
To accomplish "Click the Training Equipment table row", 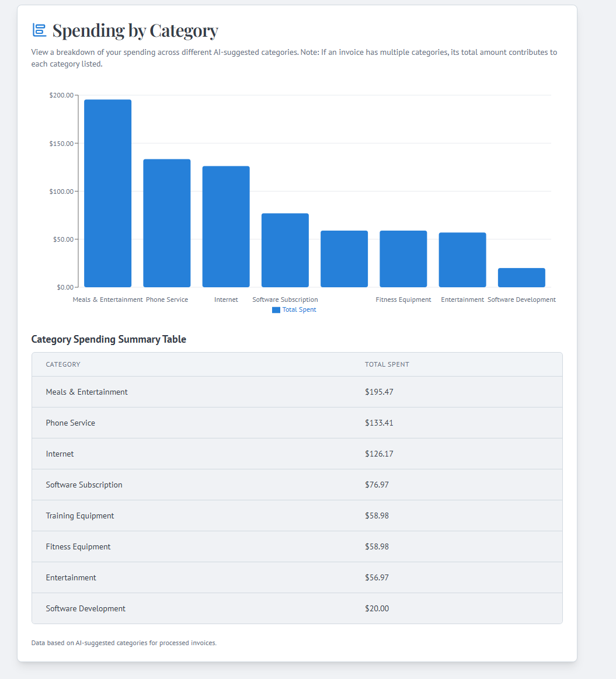I will [297, 516].
